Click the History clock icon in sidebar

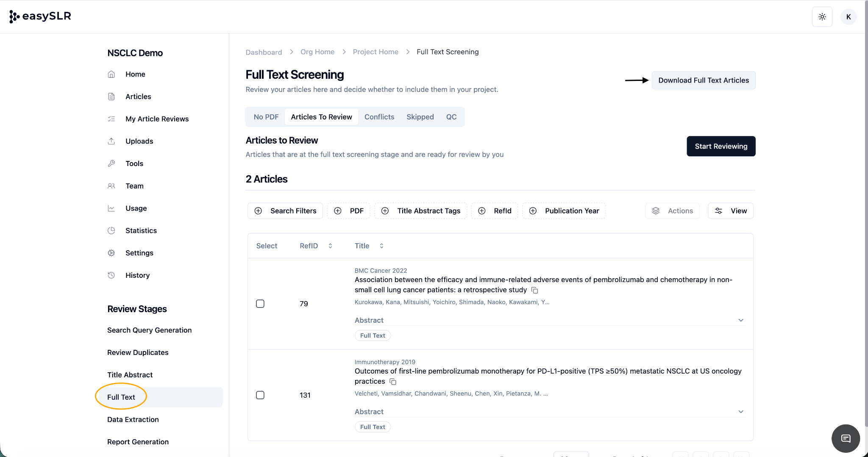tap(111, 275)
